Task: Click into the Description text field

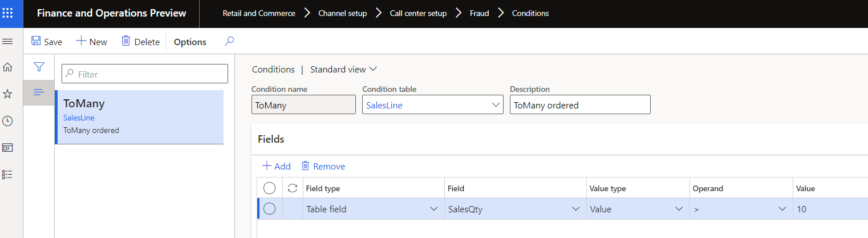Action: point(579,105)
